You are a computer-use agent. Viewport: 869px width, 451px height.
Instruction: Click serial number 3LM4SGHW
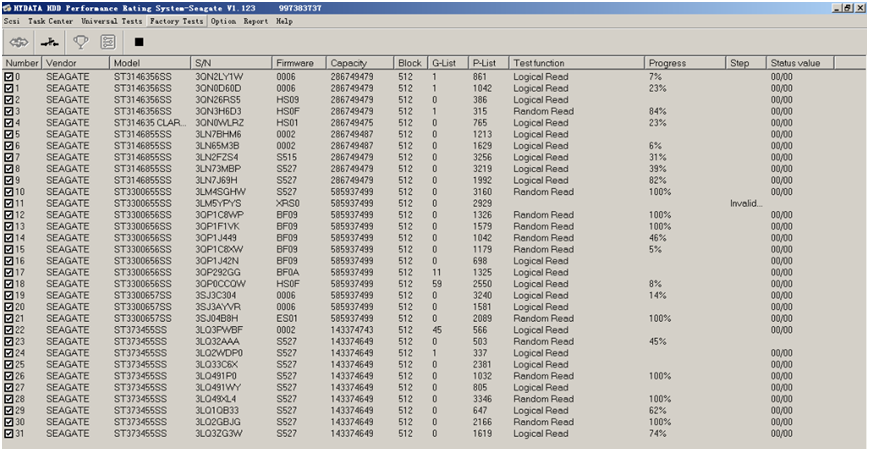click(x=221, y=192)
